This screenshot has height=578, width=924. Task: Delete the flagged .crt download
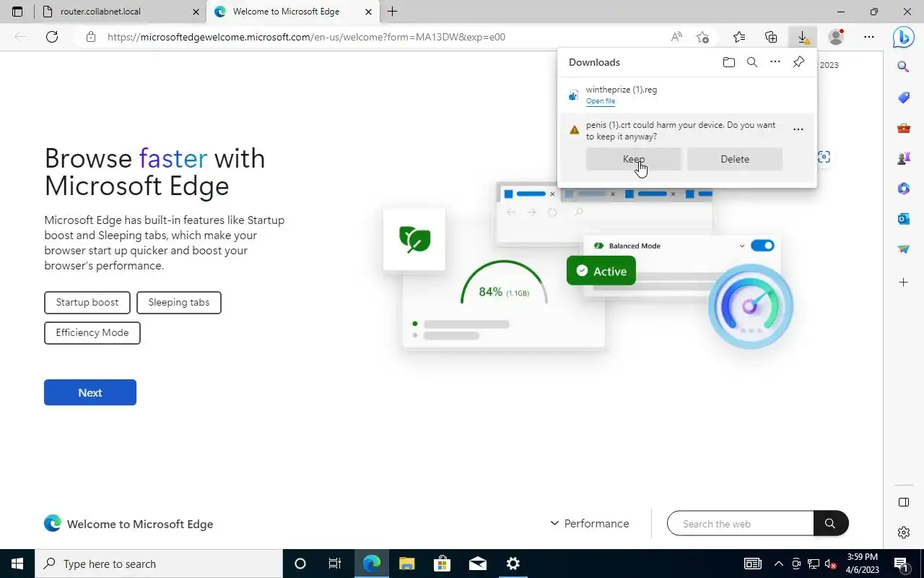pyautogui.click(x=735, y=159)
